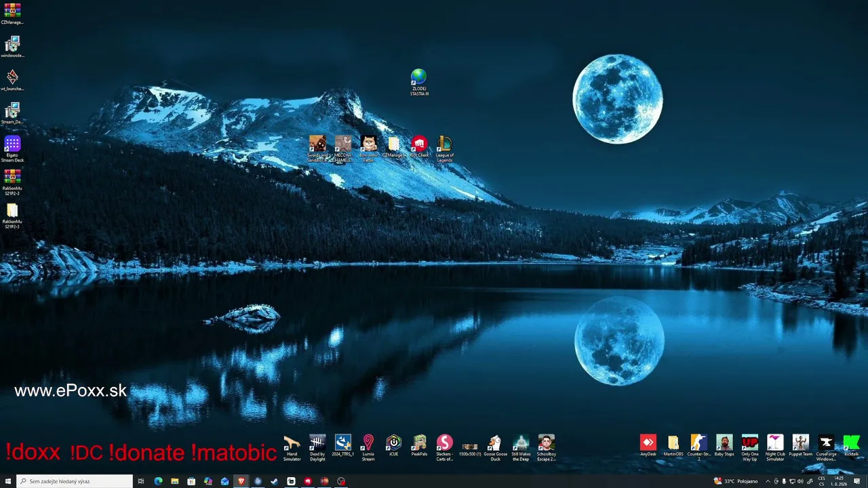Launch League of Legends shortcut
868x488 pixels.
(445, 149)
